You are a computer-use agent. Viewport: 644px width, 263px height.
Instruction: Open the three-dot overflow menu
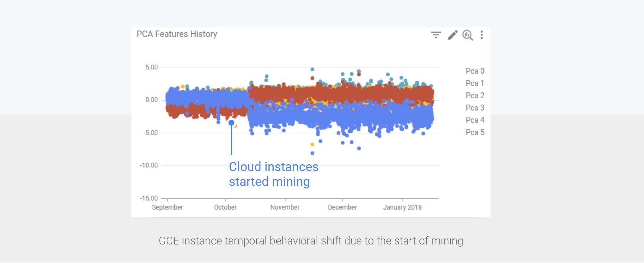pos(481,34)
